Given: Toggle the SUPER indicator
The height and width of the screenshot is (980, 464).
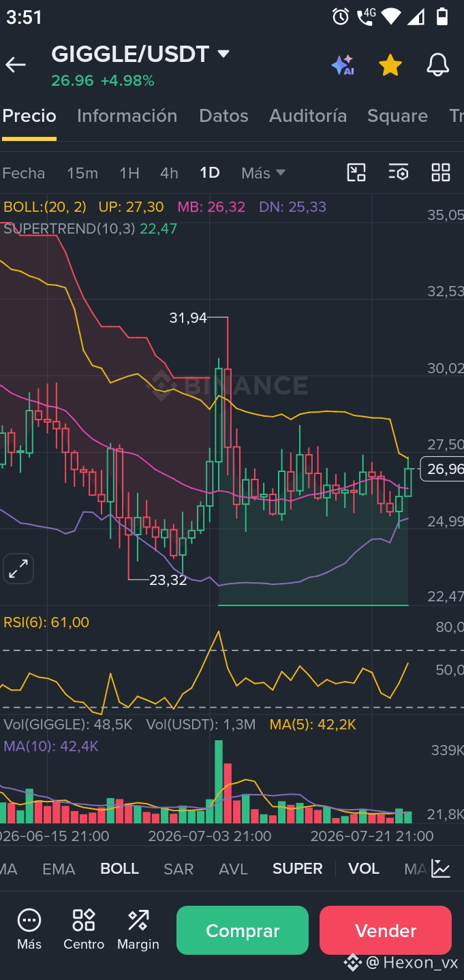Looking at the screenshot, I should (x=298, y=868).
